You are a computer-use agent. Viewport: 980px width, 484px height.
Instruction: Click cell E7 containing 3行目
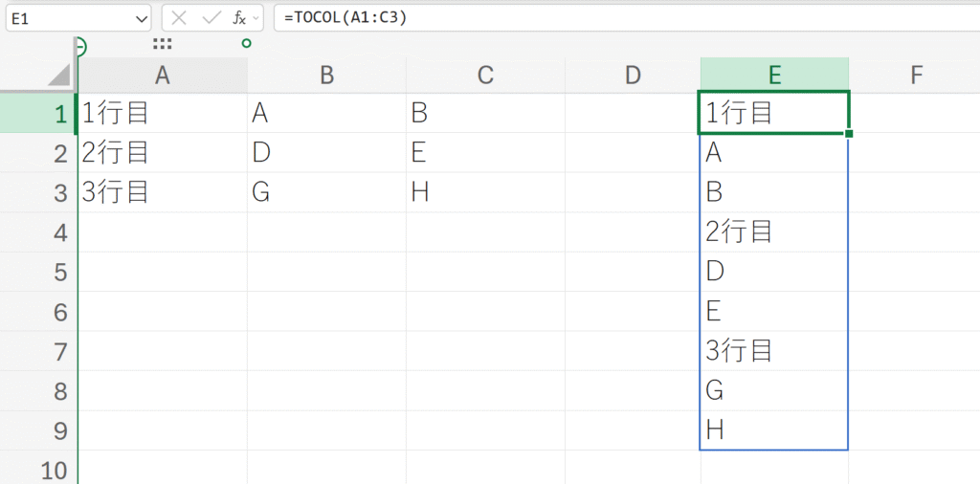pyautogui.click(x=774, y=351)
